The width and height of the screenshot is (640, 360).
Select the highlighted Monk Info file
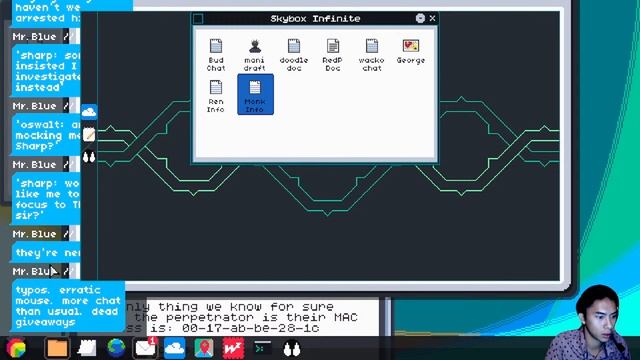(x=255, y=95)
